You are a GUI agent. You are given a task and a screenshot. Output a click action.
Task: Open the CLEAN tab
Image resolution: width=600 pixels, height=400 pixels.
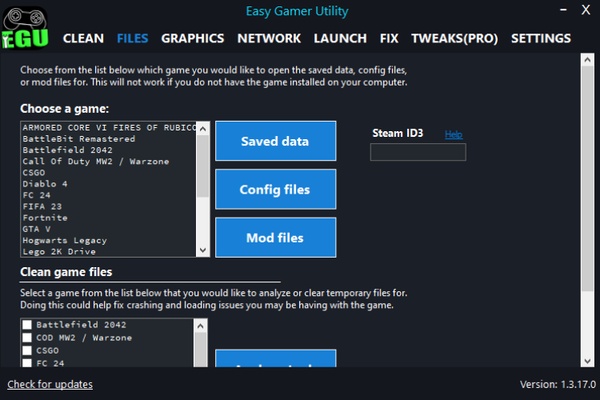tap(83, 38)
